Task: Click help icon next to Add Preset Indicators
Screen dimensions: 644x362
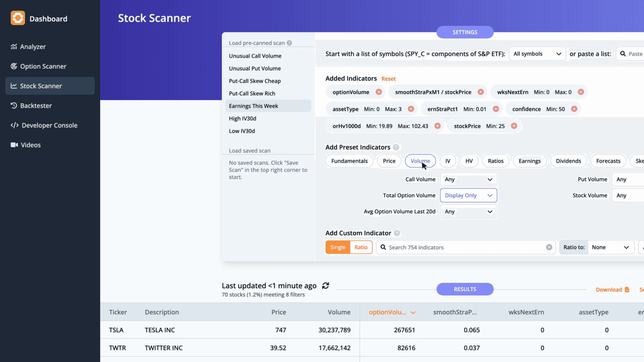Action: pos(396,147)
